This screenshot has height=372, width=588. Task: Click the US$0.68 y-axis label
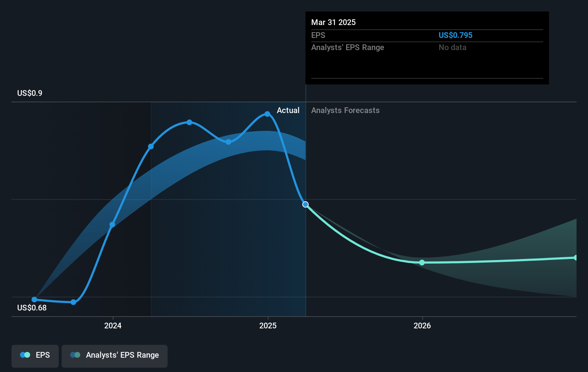coord(32,308)
